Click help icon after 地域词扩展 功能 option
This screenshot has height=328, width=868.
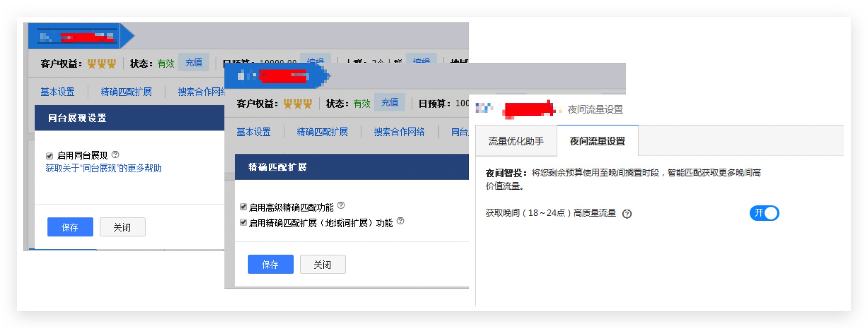[x=400, y=221]
